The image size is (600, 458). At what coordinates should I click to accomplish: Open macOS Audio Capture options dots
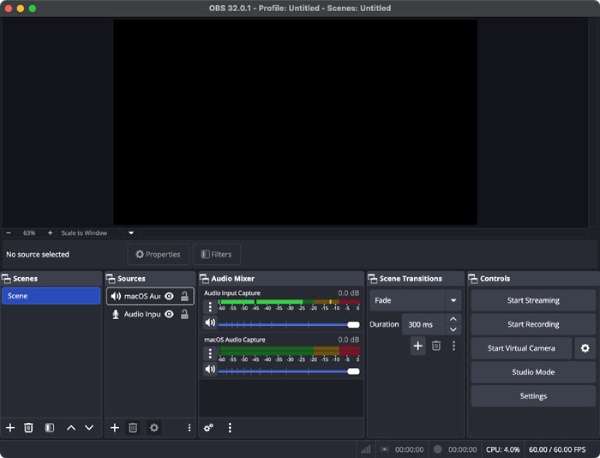pyautogui.click(x=210, y=354)
